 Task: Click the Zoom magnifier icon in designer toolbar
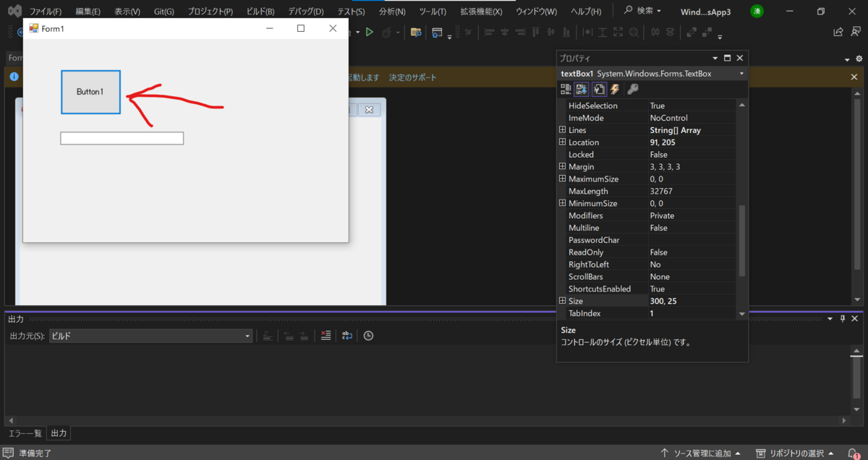coord(632,32)
